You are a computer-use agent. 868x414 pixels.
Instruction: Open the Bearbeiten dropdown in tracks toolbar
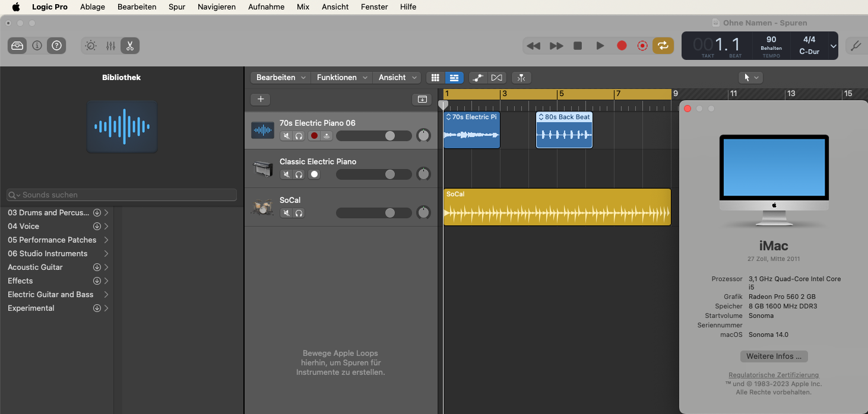pos(281,78)
